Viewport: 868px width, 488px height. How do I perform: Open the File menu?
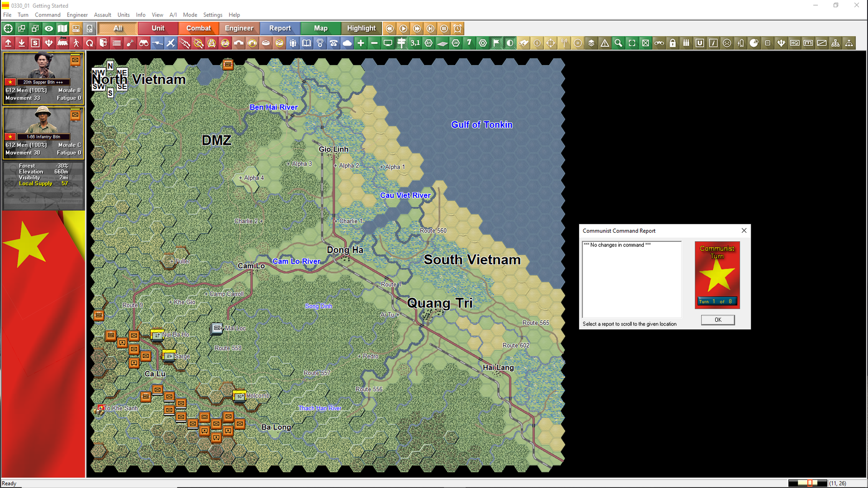click(7, 15)
